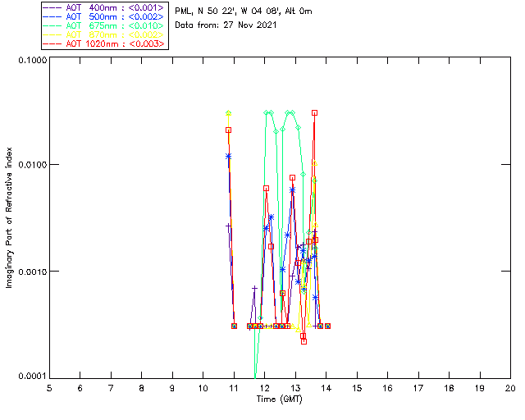This screenshot has width=525, height=420.
Task: Click the purple plus marker peak before 12
Action: pyautogui.click(x=254, y=289)
